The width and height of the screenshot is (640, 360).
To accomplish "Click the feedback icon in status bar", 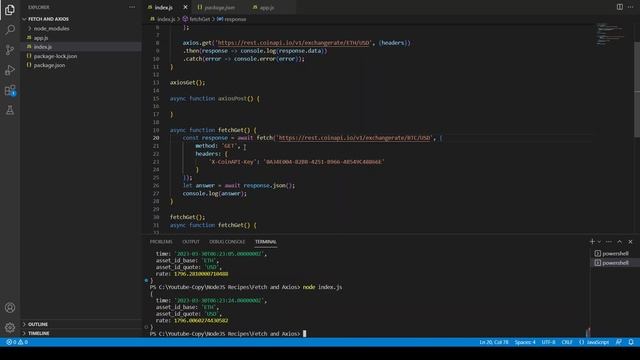I will (619, 342).
